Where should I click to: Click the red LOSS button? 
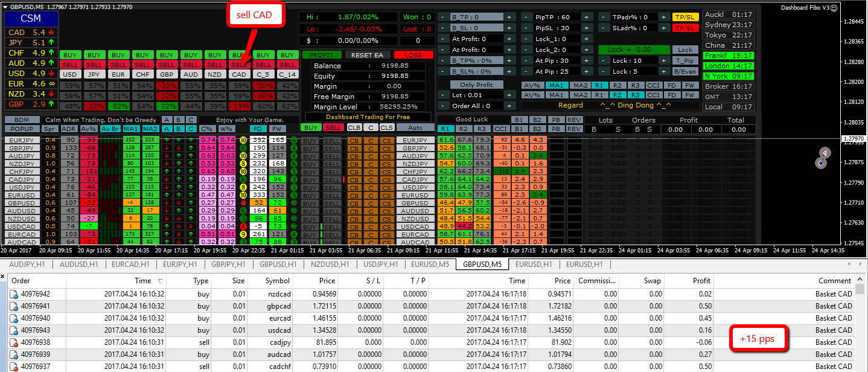point(413,54)
